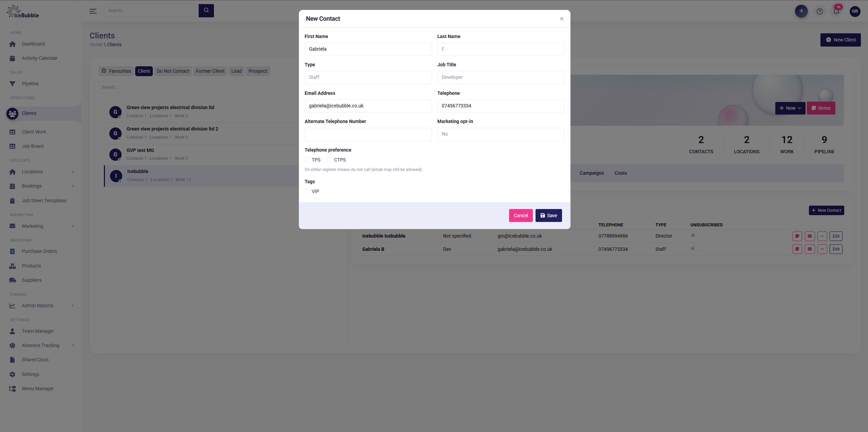This screenshot has width=868, height=432.
Task: Toggle unsubscribed switch for Gabriela B
Action: pyautogui.click(x=695, y=249)
